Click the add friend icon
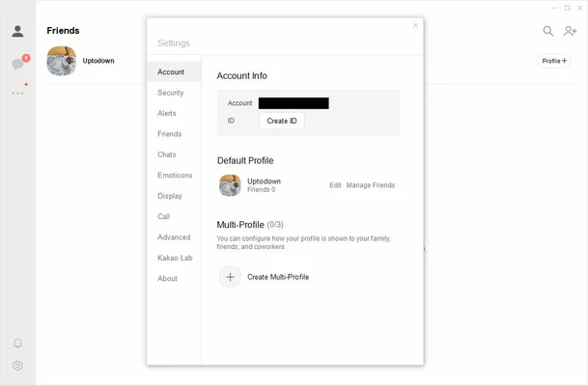588x386 pixels. tap(570, 31)
